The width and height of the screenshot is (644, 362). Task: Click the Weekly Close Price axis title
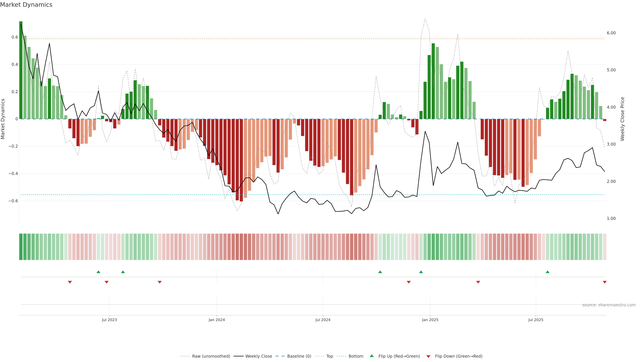coord(622,119)
